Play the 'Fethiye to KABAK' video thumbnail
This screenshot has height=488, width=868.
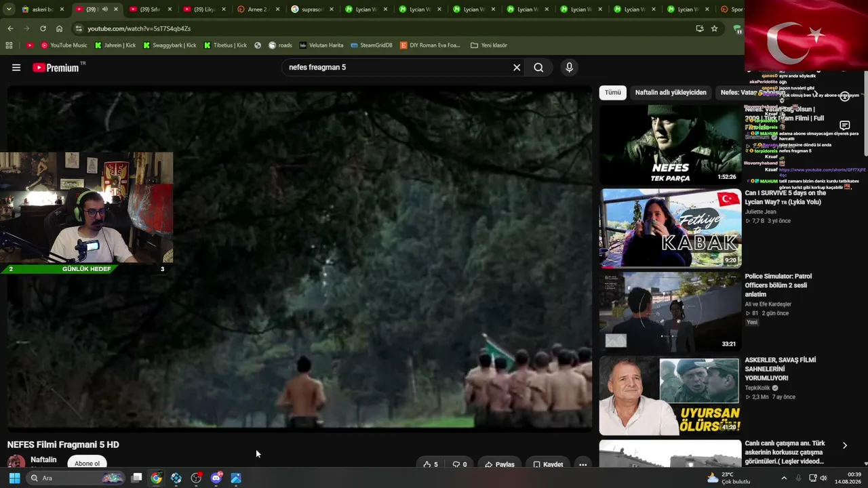[x=670, y=228]
